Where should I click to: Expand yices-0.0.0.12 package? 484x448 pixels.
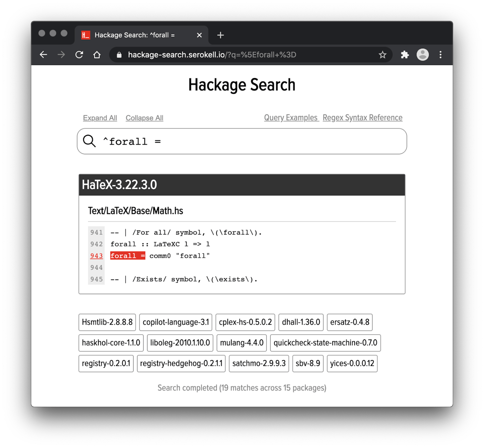[352, 363]
